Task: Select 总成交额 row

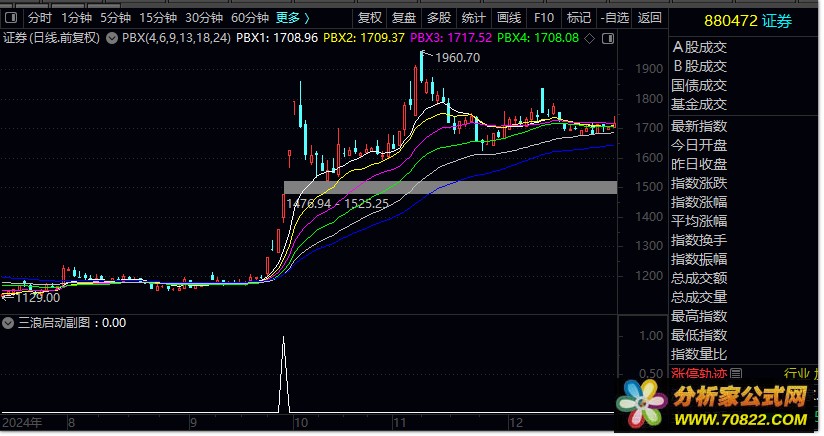Action: tap(699, 278)
